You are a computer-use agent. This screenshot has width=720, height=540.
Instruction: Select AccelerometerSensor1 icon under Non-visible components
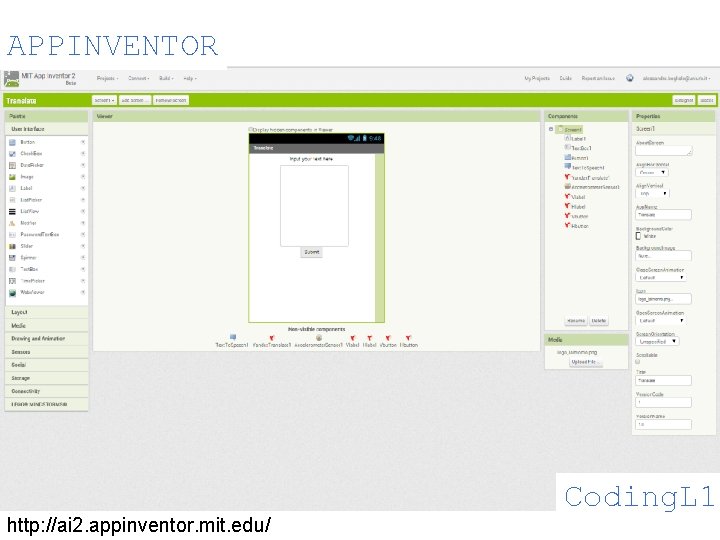(x=319, y=338)
